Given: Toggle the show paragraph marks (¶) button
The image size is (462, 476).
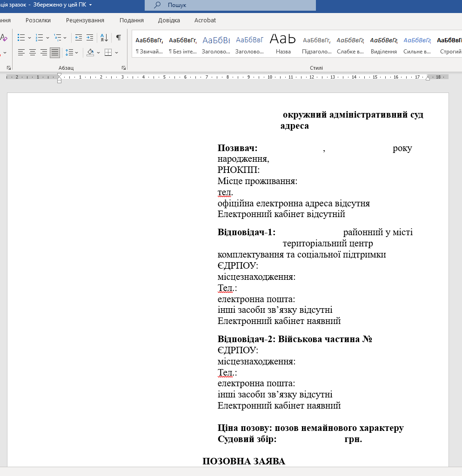Looking at the screenshot, I should (x=119, y=38).
